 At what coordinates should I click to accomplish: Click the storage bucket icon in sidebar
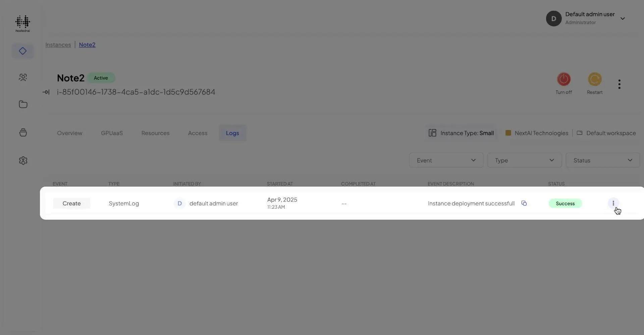23,133
